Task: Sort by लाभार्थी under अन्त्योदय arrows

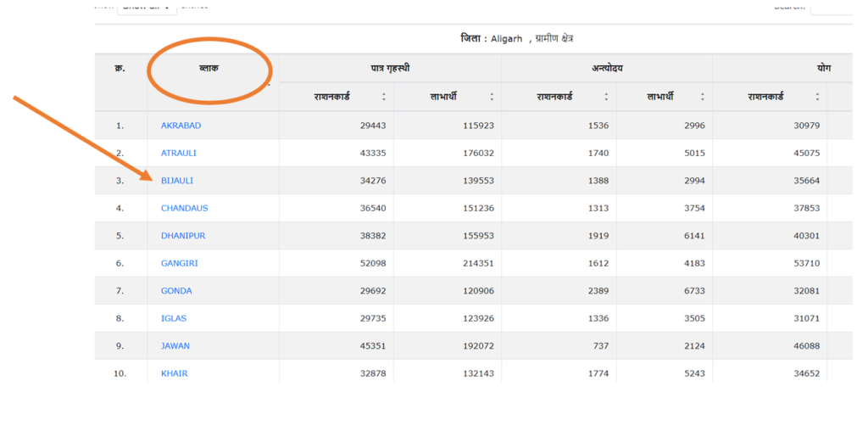Action: pyautogui.click(x=703, y=97)
